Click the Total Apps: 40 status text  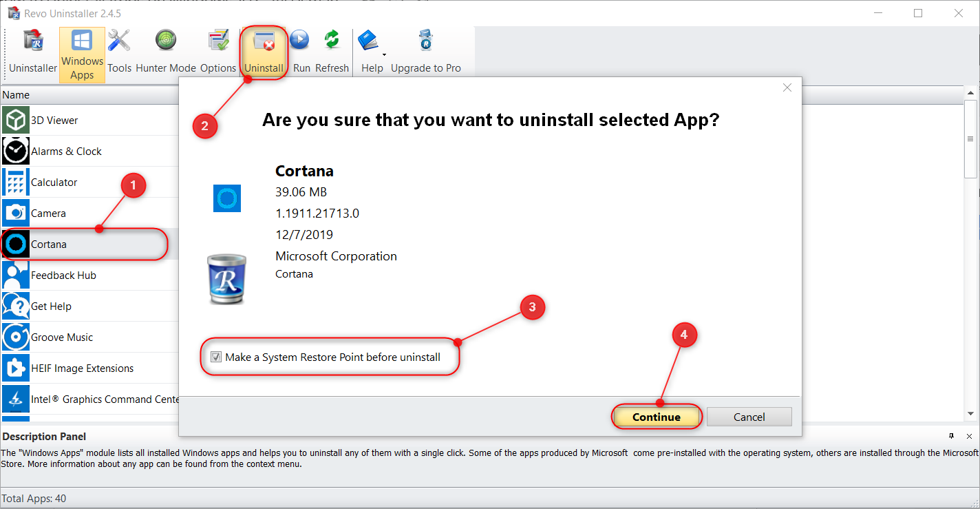(34, 498)
